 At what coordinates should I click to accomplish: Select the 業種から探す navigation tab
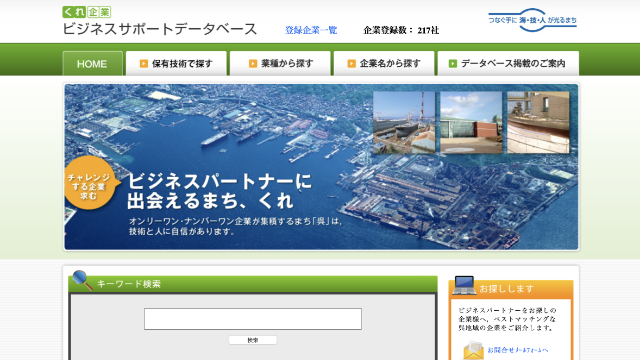(280, 64)
